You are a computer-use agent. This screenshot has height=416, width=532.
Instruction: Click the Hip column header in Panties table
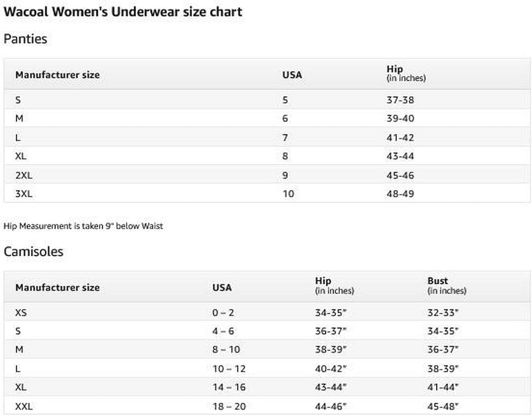[406, 73]
